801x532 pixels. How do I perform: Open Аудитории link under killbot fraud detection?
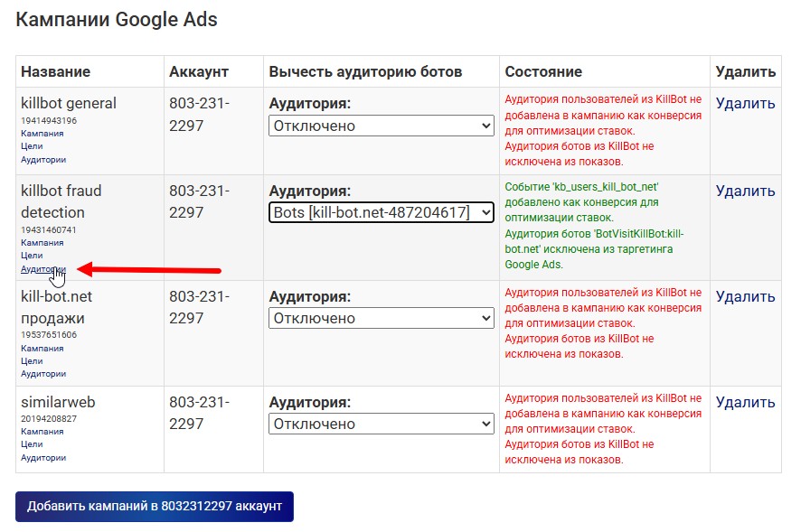coord(43,268)
